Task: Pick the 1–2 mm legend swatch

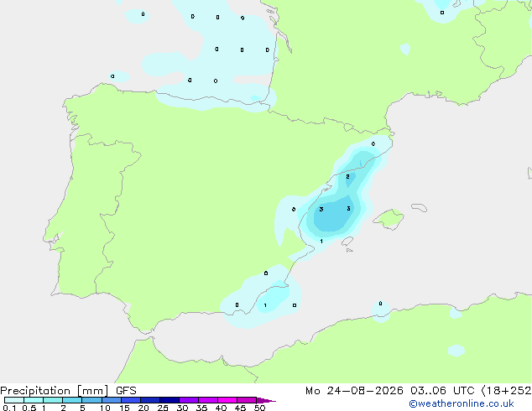Action: [x=53, y=400]
